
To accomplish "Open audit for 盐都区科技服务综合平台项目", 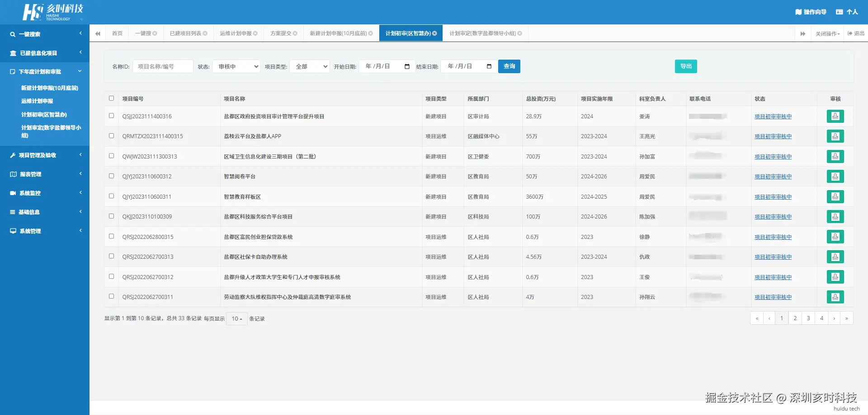I will click(x=835, y=217).
